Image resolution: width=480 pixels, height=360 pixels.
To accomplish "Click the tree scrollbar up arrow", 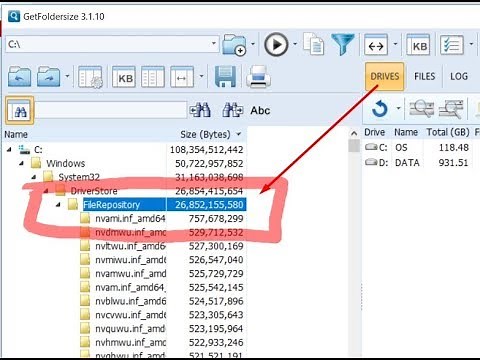I will coord(354,134).
